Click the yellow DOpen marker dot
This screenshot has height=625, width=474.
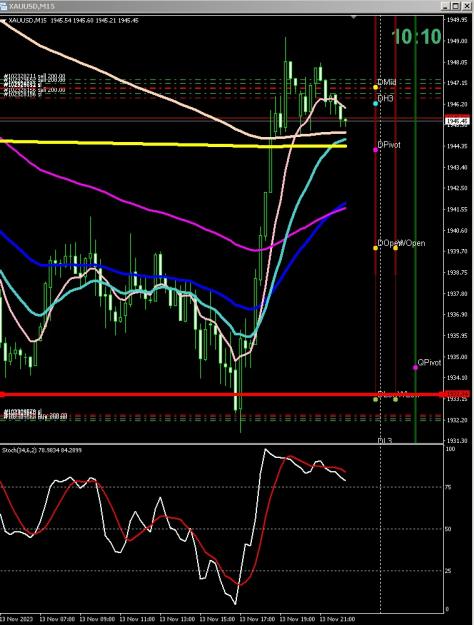376,248
